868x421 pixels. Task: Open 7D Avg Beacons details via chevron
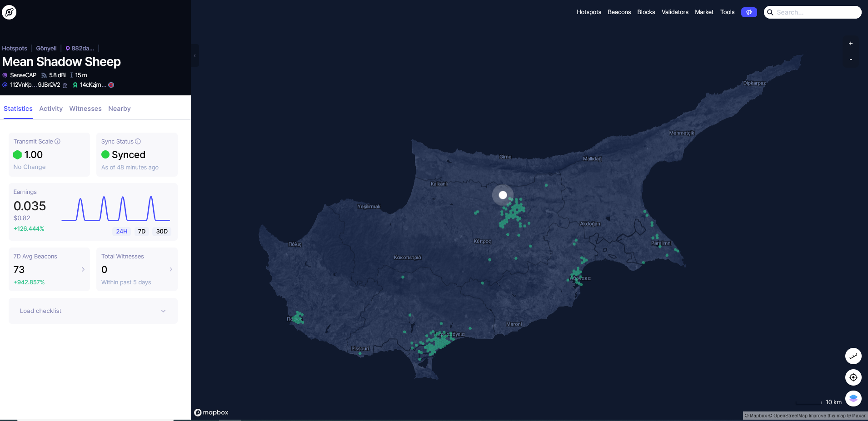point(84,269)
